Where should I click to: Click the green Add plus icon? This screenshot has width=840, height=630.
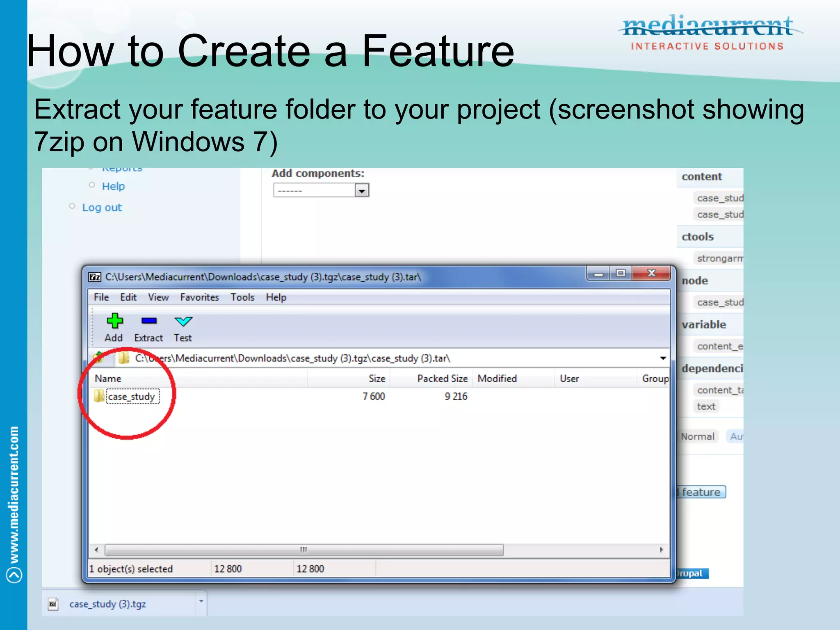point(114,321)
